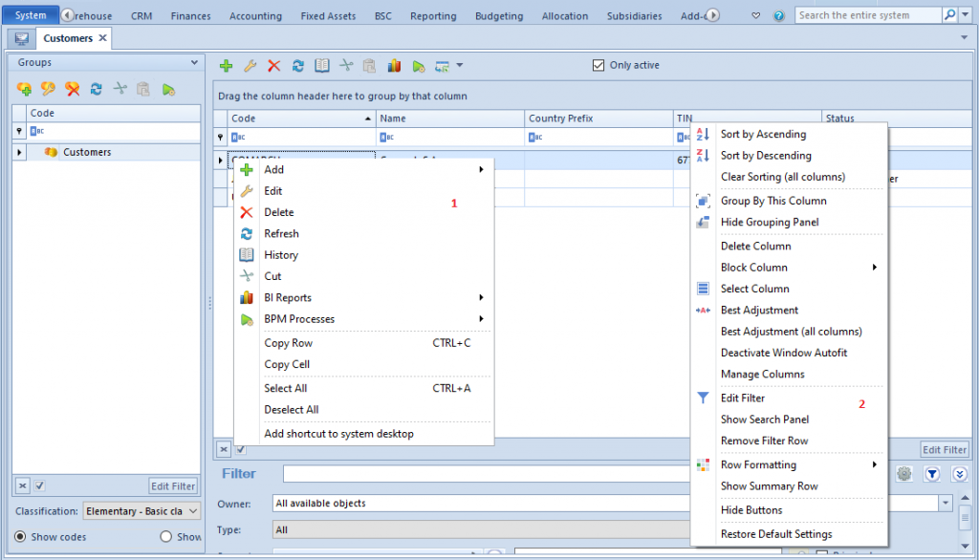Click the Search the entire system box

(868, 15)
